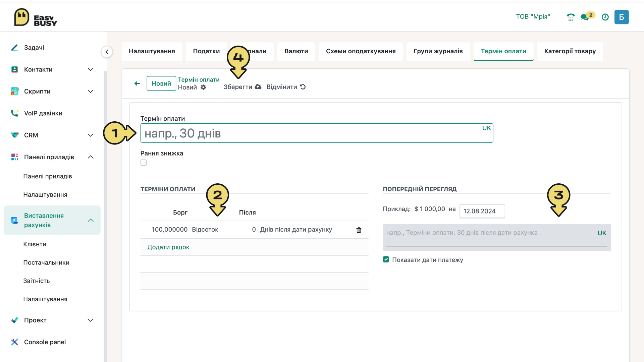Toggle the Рання знижка checkbox
644x362 pixels.
pyautogui.click(x=144, y=163)
